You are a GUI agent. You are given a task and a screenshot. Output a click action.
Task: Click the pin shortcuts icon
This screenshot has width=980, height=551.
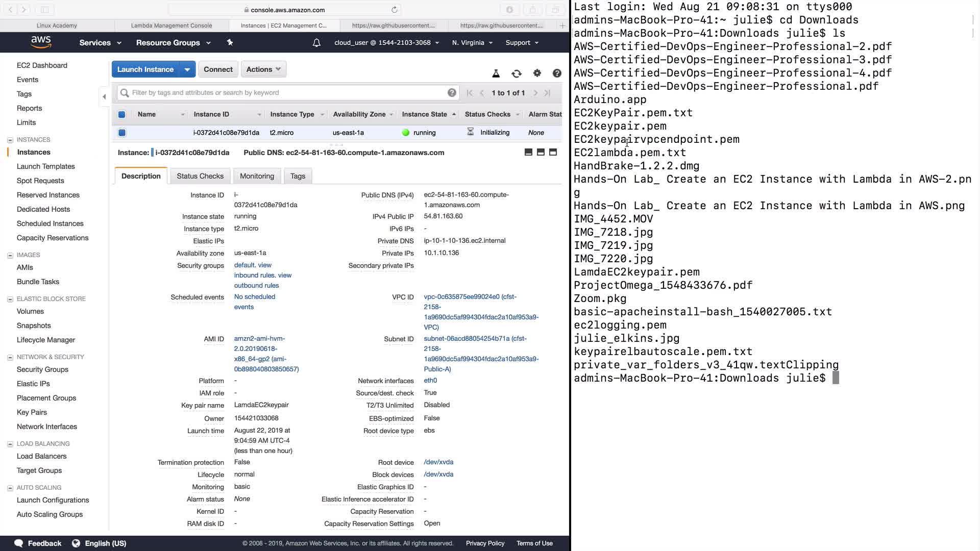click(230, 43)
